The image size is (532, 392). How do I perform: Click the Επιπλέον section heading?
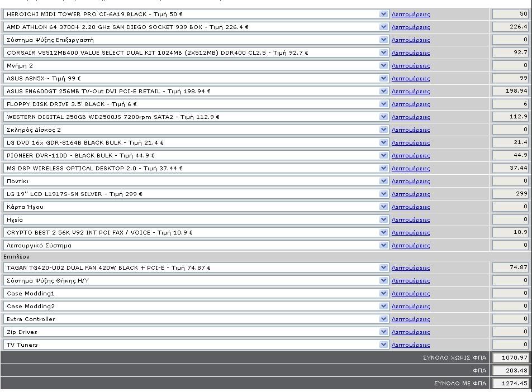(x=16, y=257)
